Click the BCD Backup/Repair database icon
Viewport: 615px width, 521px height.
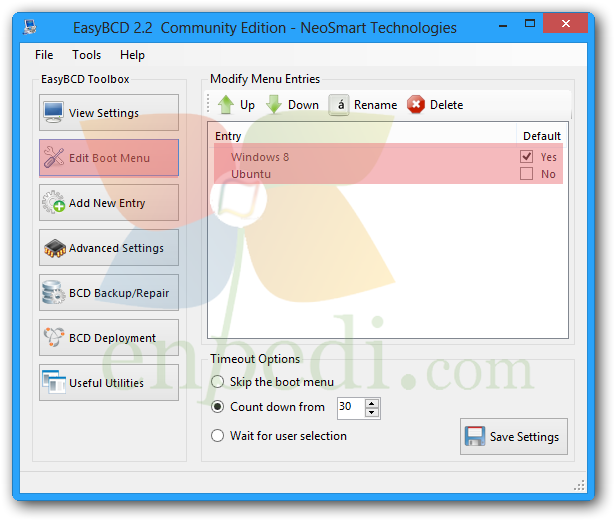pos(54,292)
